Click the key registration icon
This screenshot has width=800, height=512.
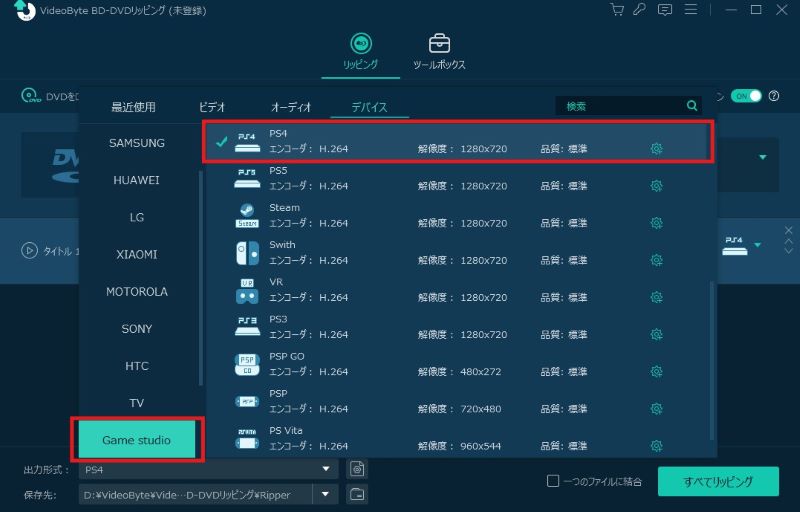(x=640, y=9)
